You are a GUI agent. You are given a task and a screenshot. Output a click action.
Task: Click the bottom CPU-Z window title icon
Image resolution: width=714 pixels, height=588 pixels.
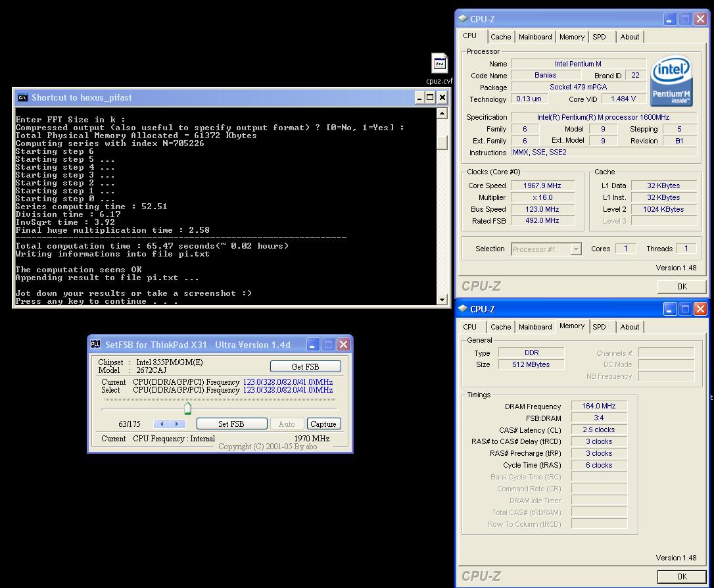(463, 309)
